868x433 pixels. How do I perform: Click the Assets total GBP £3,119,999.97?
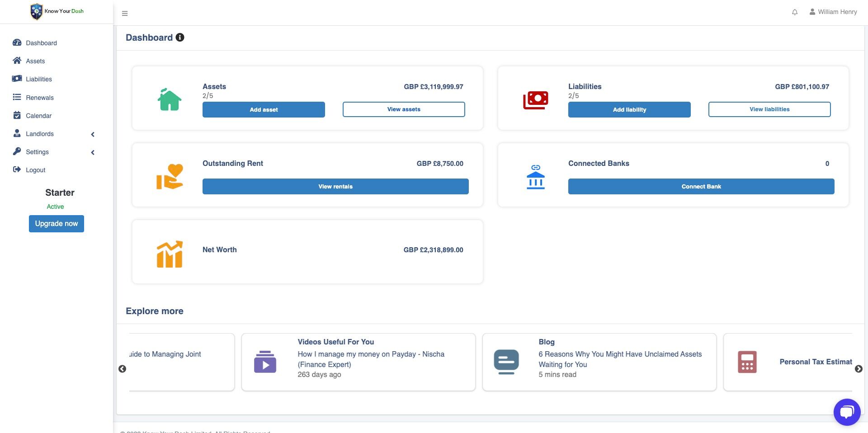coord(434,87)
